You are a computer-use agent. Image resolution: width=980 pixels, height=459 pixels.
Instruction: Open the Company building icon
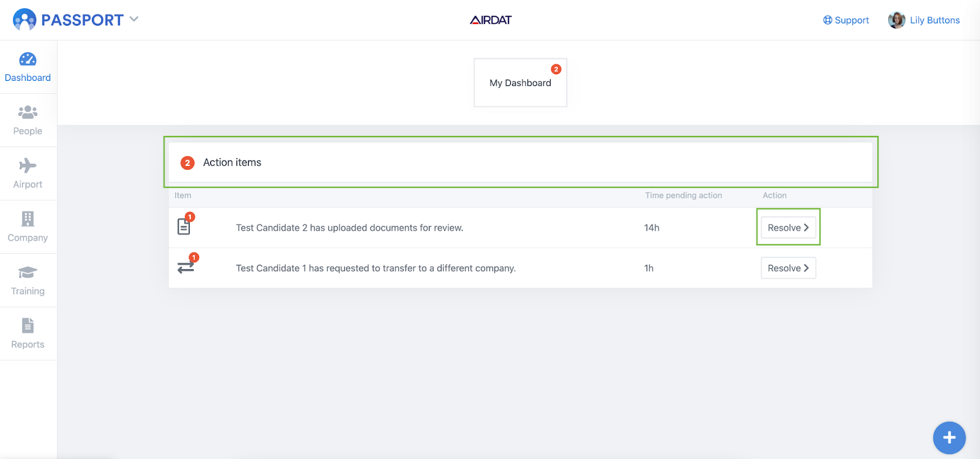click(x=28, y=219)
